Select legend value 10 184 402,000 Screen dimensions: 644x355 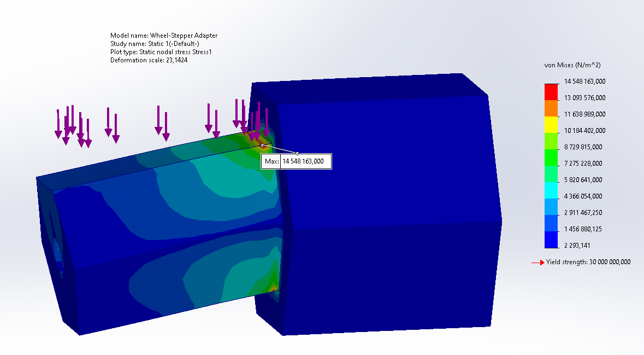coord(584,131)
